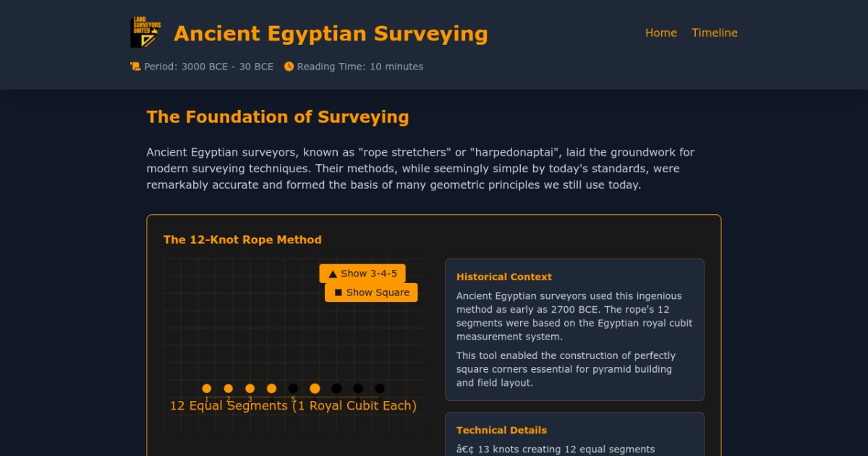Toggle the Show Square demonstration
Image resolution: width=868 pixels, height=456 pixels.
click(371, 292)
